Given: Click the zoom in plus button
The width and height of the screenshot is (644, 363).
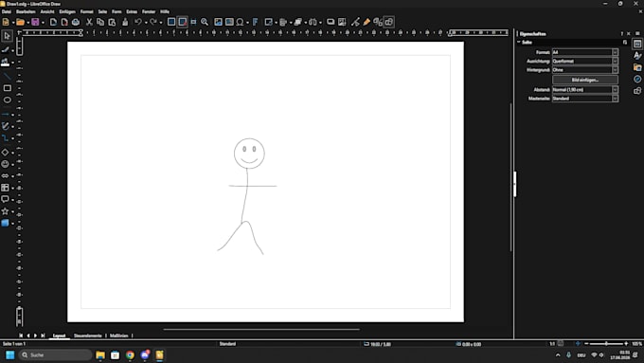Looking at the screenshot, I should [x=626, y=344].
